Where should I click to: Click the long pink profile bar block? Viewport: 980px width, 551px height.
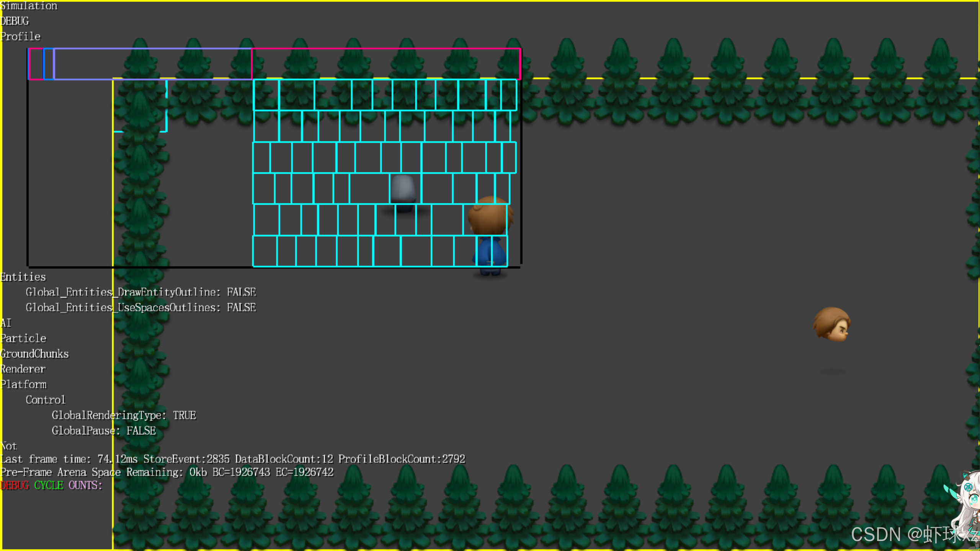click(385, 64)
